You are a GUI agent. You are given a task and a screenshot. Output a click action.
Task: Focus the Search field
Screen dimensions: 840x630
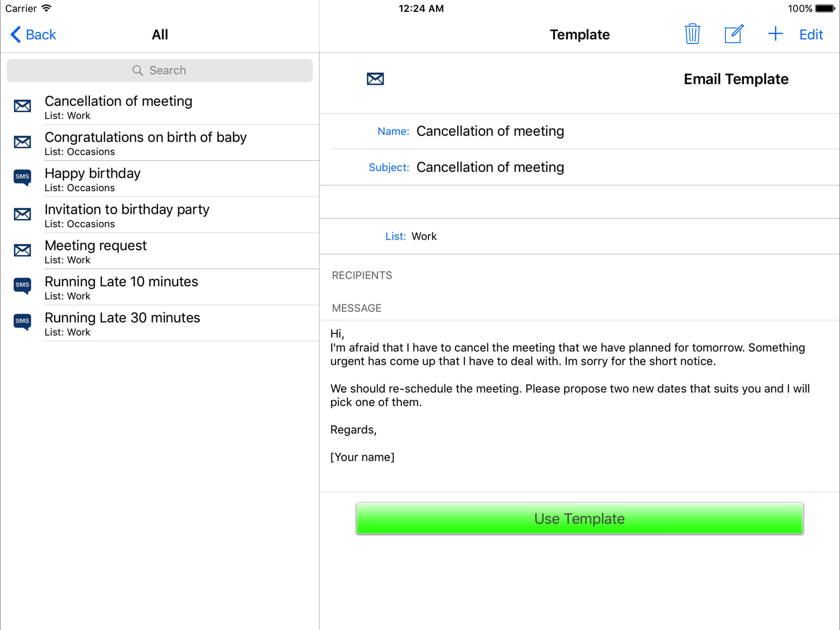(160, 71)
